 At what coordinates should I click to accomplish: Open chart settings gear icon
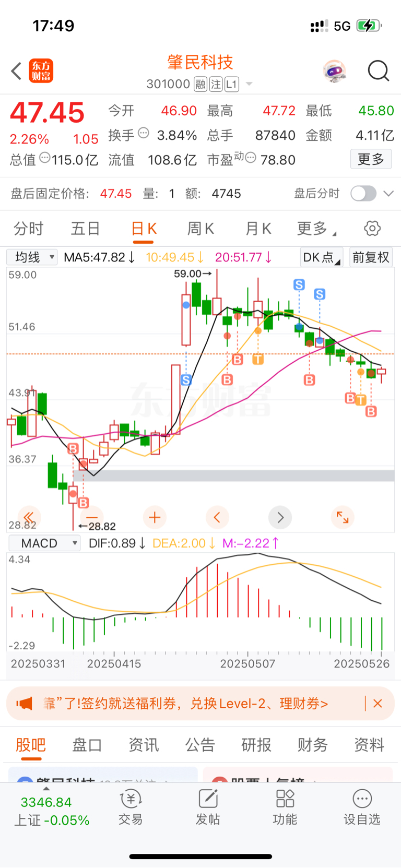372,229
